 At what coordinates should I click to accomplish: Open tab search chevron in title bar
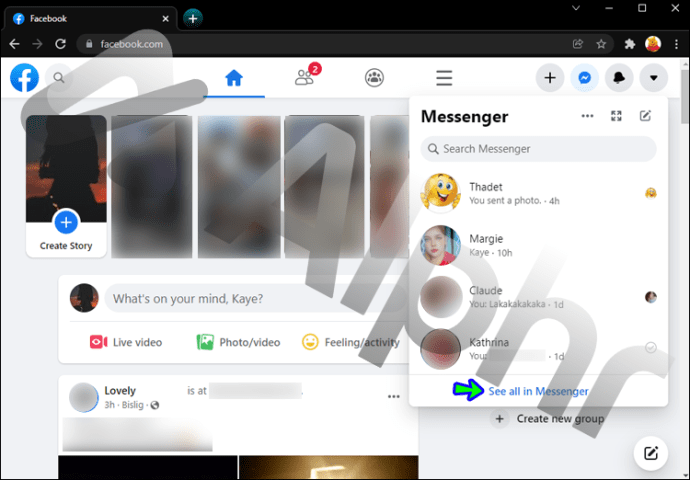[576, 8]
